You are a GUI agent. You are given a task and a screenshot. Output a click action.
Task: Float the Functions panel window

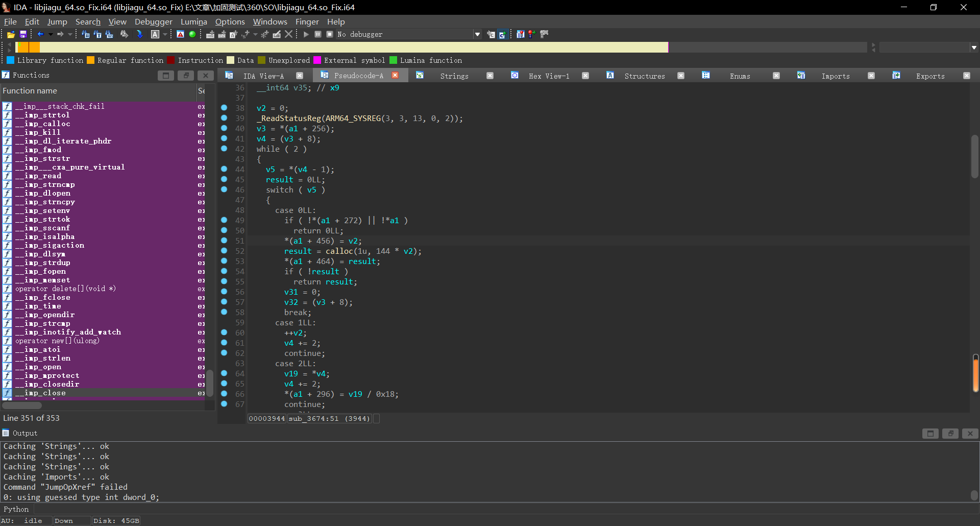pyautogui.click(x=186, y=76)
